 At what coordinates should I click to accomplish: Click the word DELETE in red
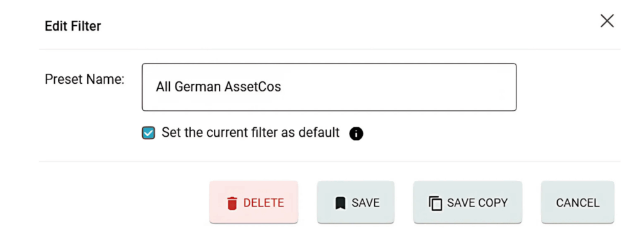tap(264, 203)
